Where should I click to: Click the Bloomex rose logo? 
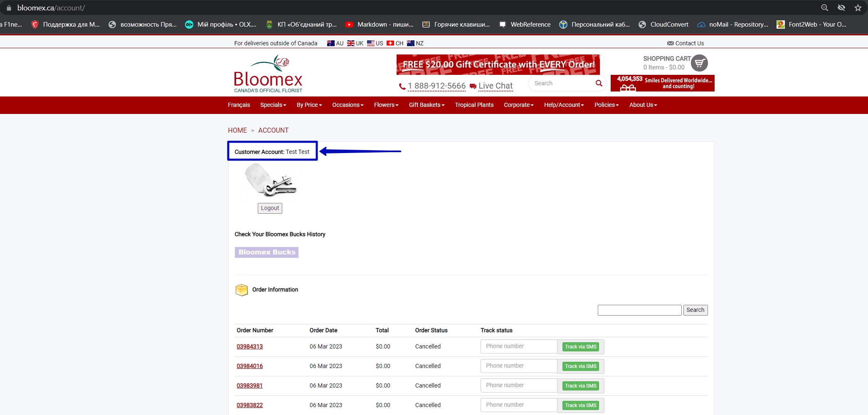click(x=268, y=74)
